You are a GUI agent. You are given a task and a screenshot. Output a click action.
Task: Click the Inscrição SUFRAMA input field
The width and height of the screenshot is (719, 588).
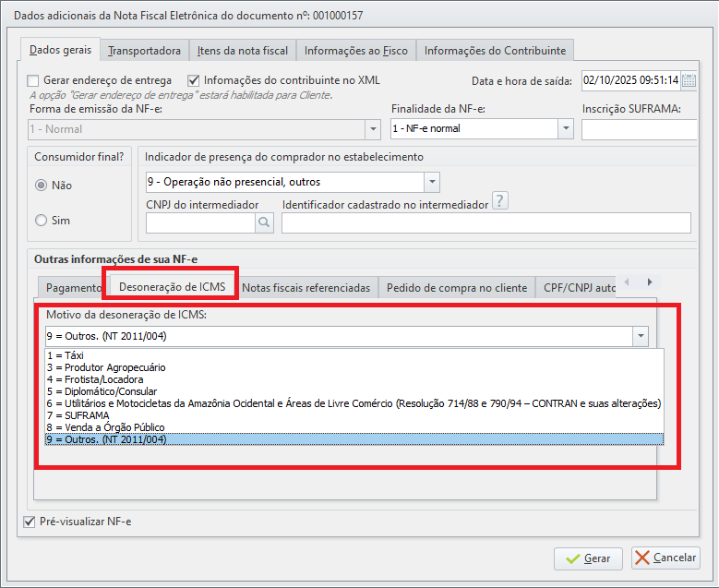point(640,129)
